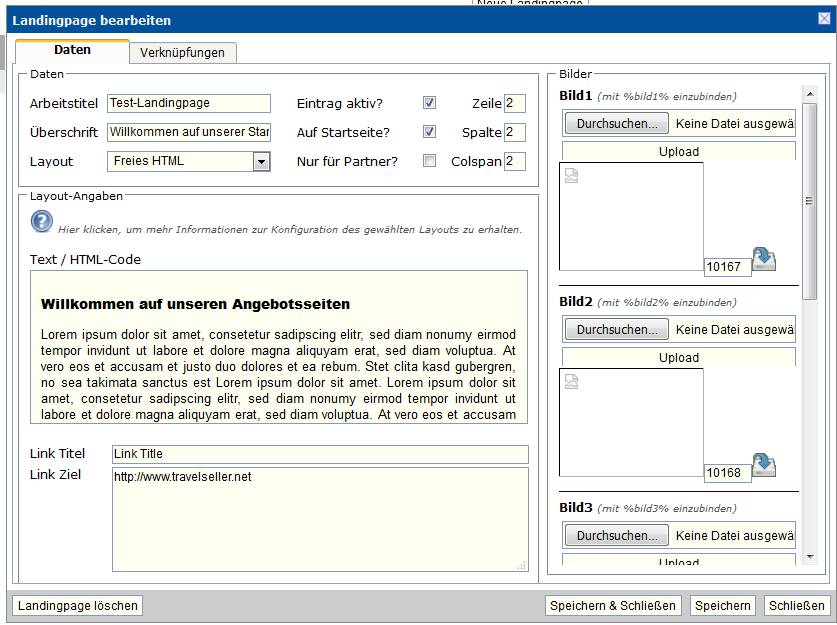
Task: Click the Upload button under Bild2
Action: pyautogui.click(x=679, y=358)
